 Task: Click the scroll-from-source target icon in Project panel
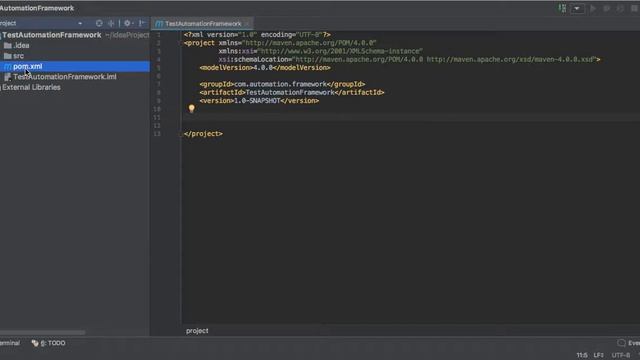[x=99, y=23]
